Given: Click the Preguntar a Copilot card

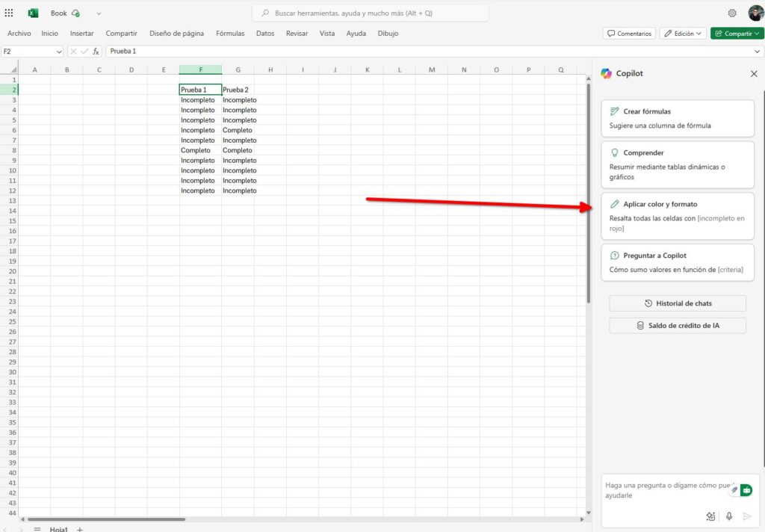Looking at the screenshot, I should pyautogui.click(x=678, y=262).
